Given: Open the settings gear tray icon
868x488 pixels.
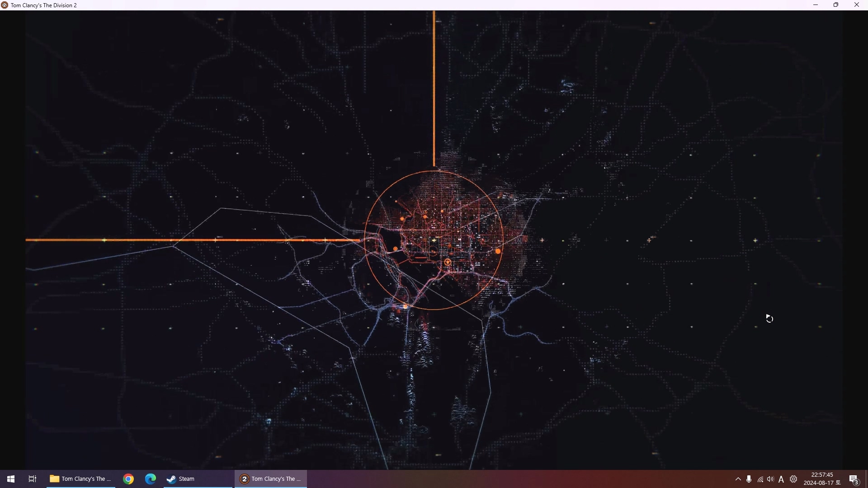Looking at the screenshot, I should [793, 479].
